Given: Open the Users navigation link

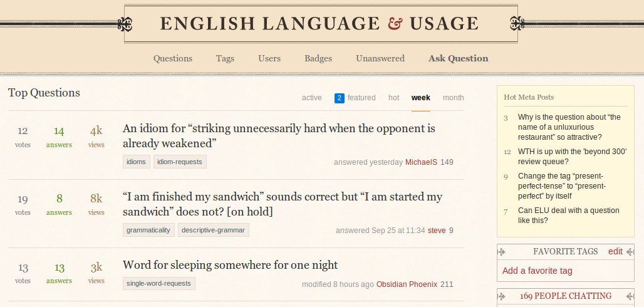Looking at the screenshot, I should click(269, 58).
